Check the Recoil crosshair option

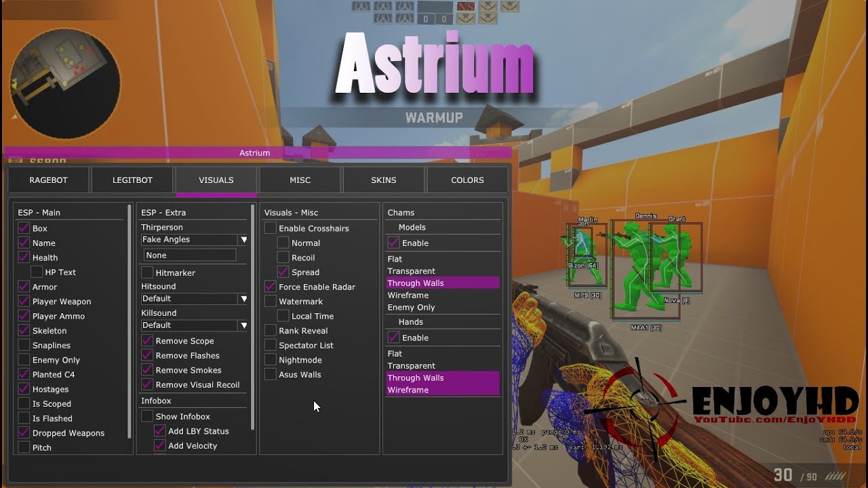point(283,258)
